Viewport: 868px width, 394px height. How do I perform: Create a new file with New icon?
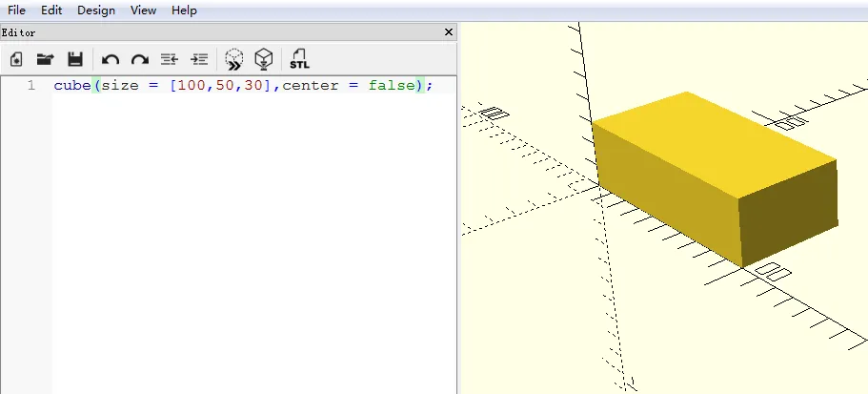tap(16, 59)
